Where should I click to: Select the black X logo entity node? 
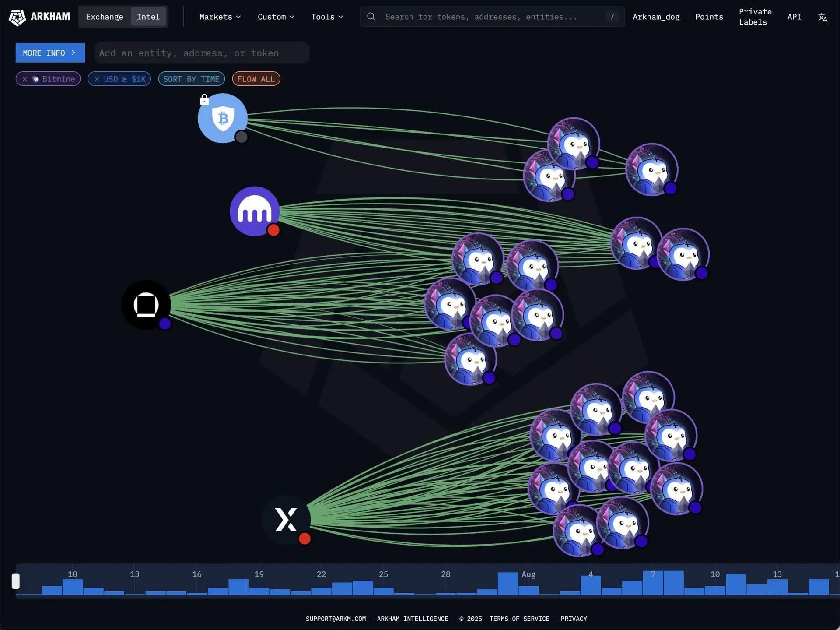pos(286,519)
